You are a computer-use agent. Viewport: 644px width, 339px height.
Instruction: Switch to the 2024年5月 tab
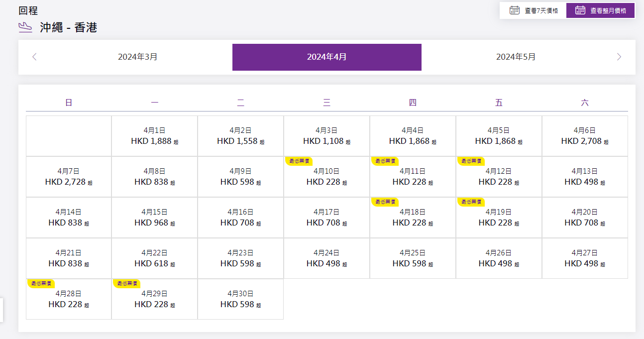click(516, 57)
